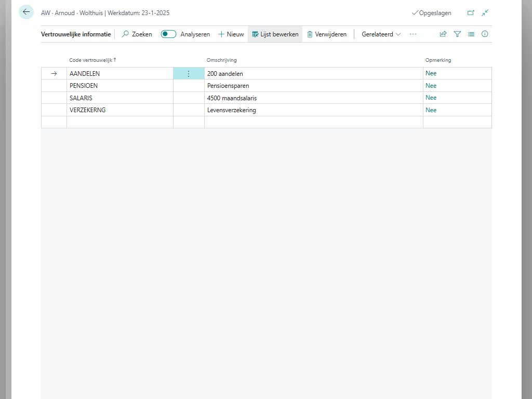Viewport: 532px width, 399px height.
Task: Click the back arrow button
Action: pos(26,12)
